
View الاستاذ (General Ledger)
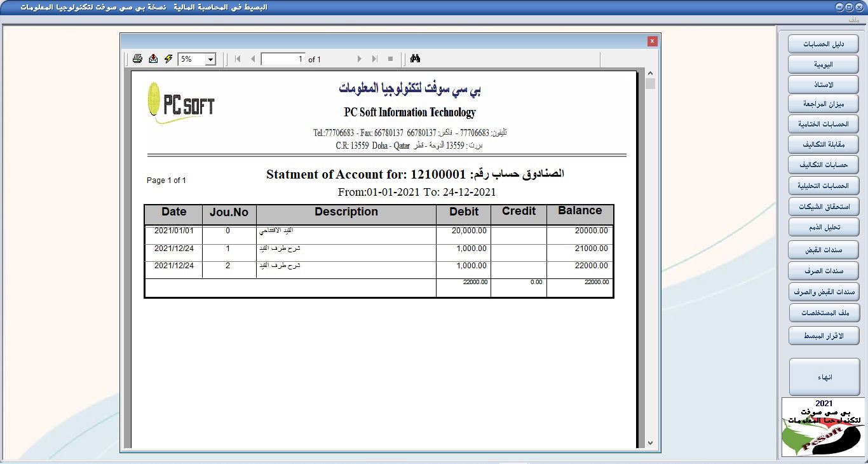point(823,84)
